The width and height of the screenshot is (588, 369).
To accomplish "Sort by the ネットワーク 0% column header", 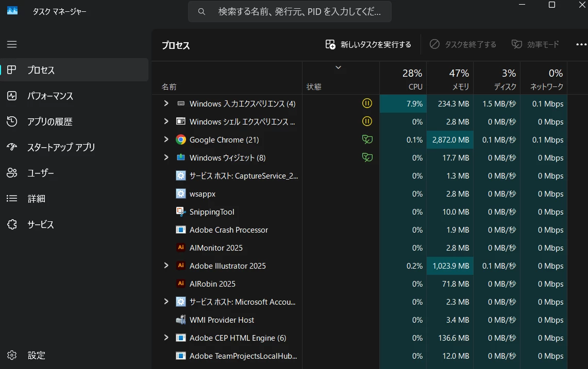I will coord(544,78).
